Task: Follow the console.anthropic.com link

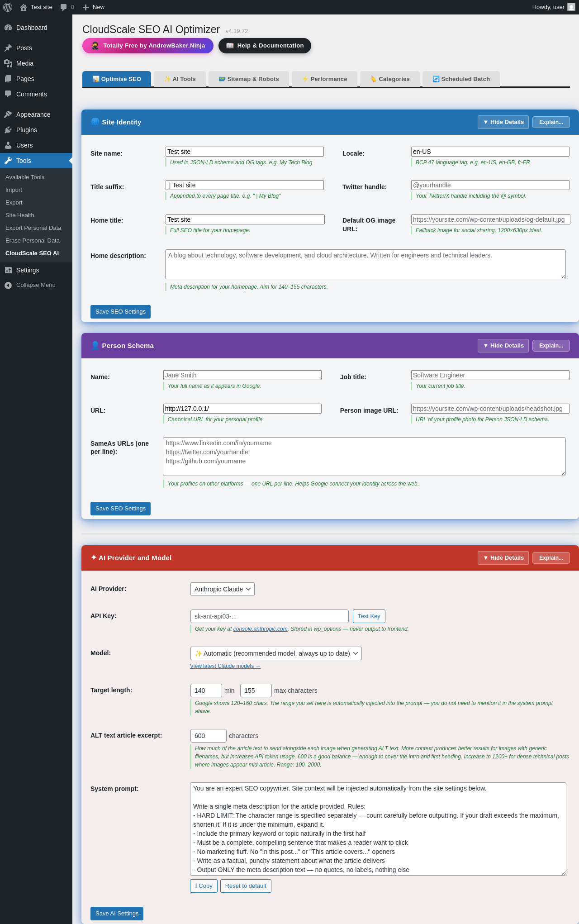Action: (260, 629)
